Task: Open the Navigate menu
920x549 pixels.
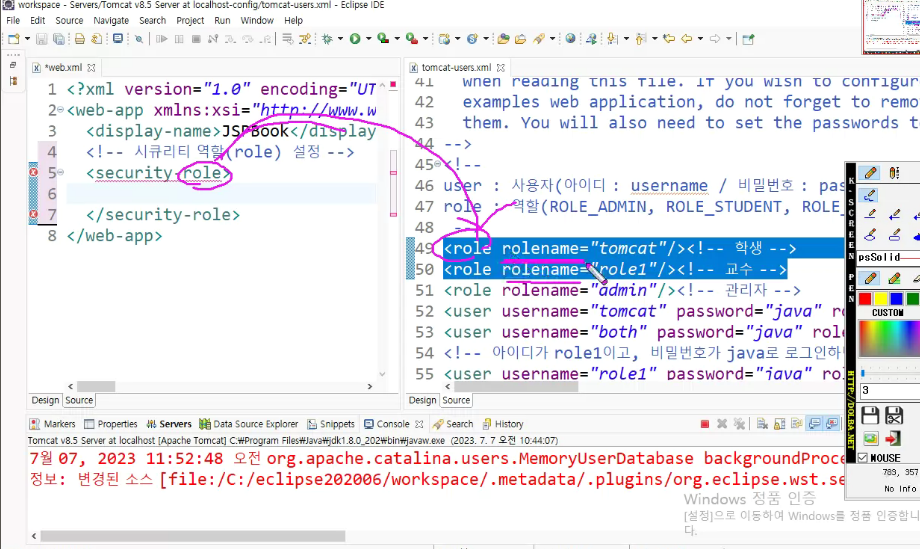Action: click(x=111, y=21)
